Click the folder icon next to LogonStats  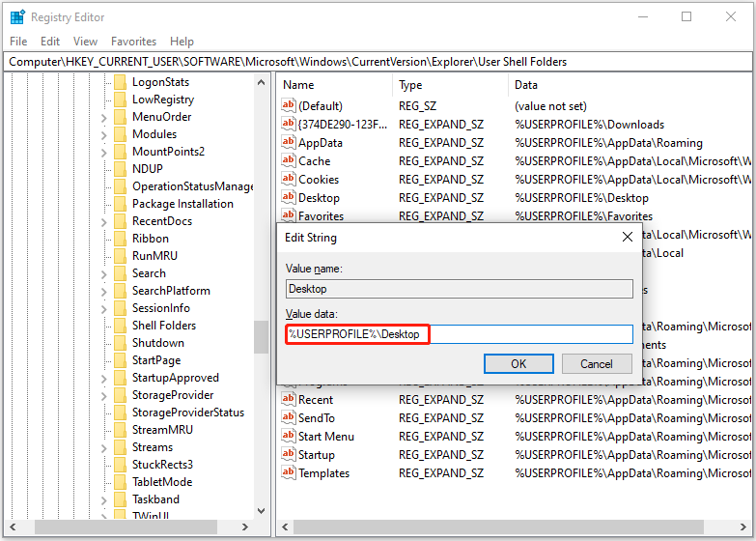click(x=120, y=82)
